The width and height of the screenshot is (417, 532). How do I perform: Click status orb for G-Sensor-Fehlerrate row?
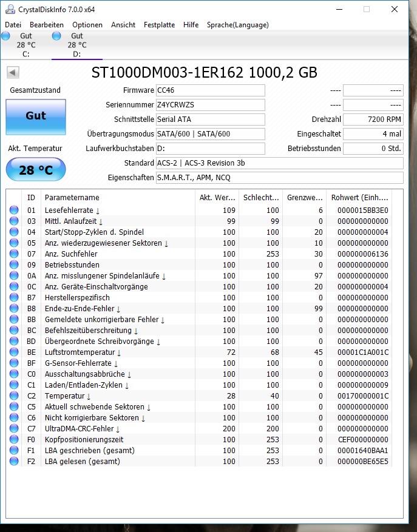click(x=14, y=363)
